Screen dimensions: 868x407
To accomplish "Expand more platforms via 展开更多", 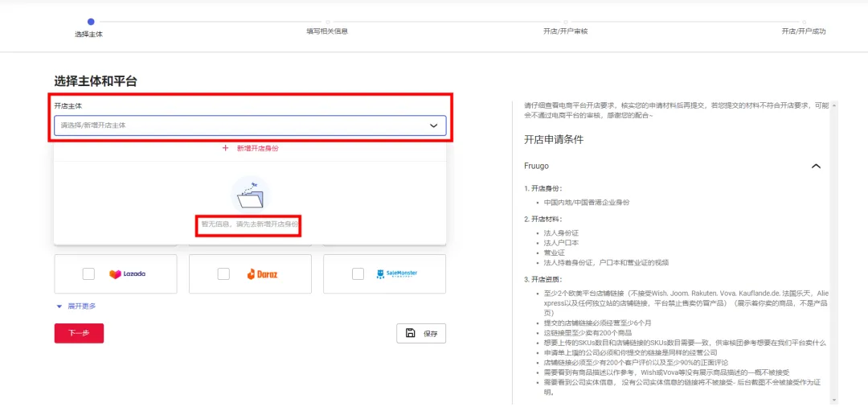I will click(76, 306).
